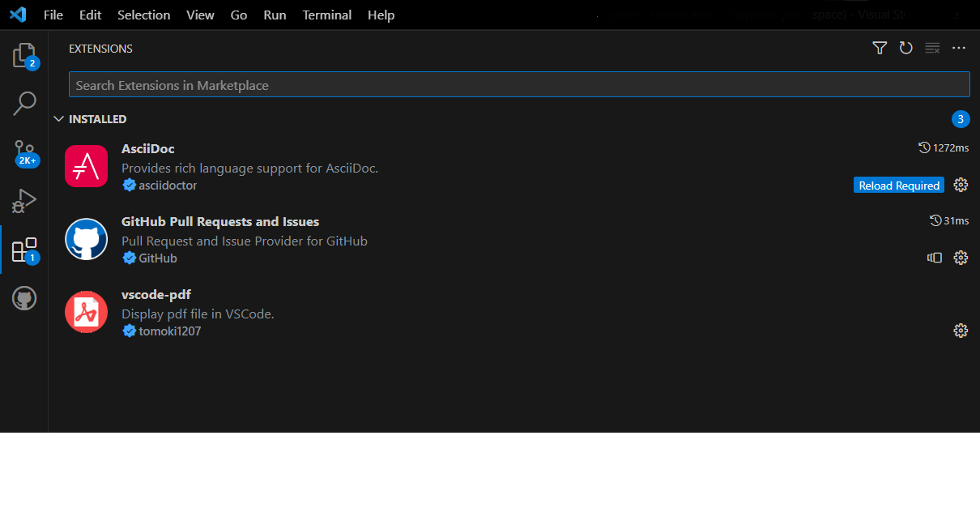Clear the extensions search results
Screen dimensions: 980x525
coord(932,49)
